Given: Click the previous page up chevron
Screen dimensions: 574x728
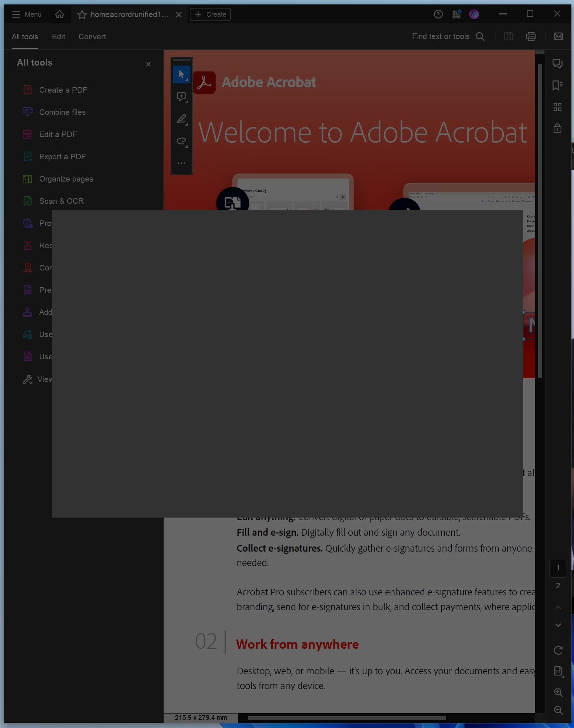Looking at the screenshot, I should coord(558,608).
